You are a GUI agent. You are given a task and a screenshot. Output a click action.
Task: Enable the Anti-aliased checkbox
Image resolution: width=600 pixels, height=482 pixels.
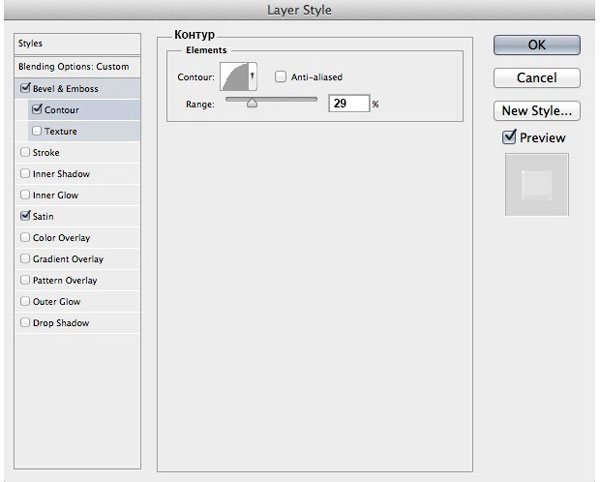[280, 77]
